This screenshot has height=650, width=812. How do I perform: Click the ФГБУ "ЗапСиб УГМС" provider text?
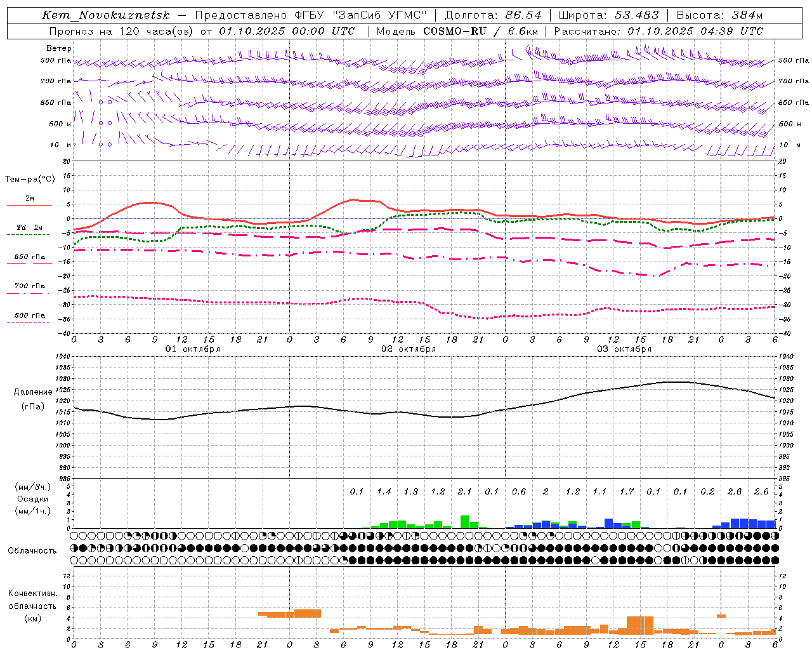361,15
